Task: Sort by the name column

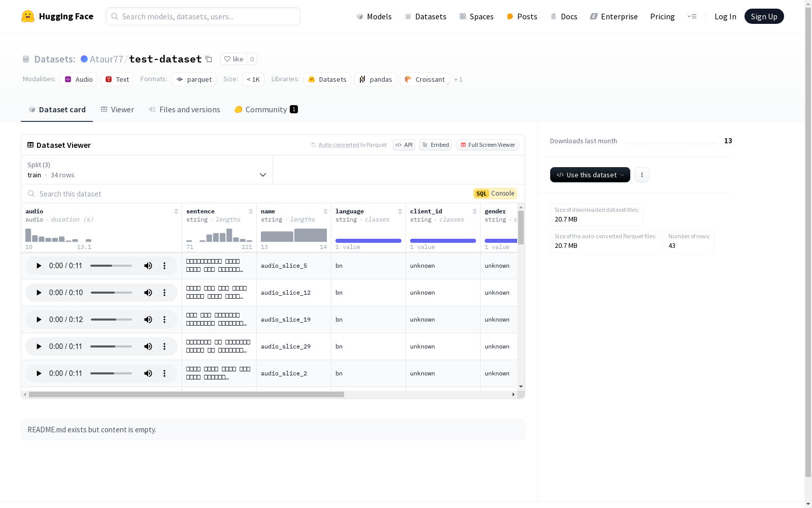Action: pos(325,211)
